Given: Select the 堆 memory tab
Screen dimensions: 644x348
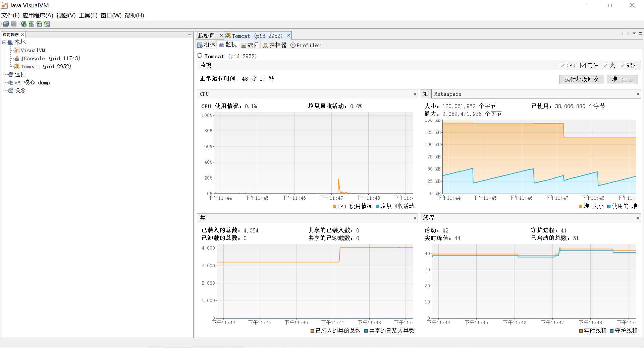Looking at the screenshot, I should (426, 94).
